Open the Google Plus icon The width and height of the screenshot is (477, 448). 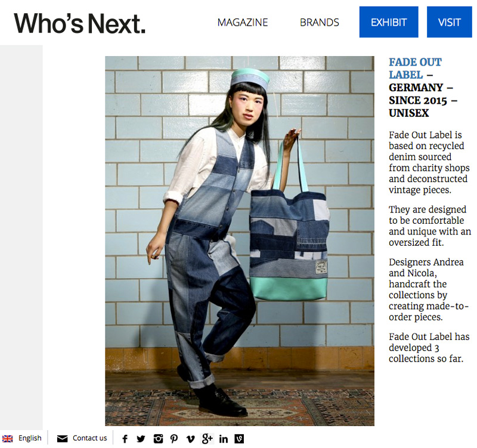[x=207, y=438]
